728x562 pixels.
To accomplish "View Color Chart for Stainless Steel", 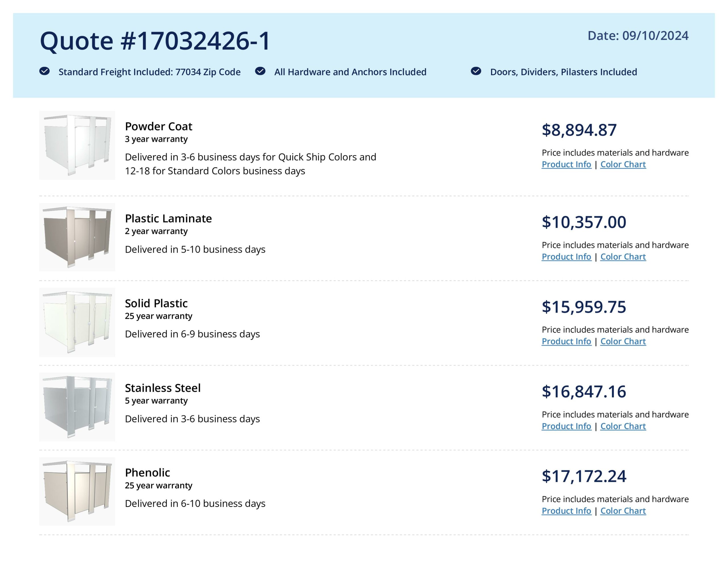I will tap(623, 426).
